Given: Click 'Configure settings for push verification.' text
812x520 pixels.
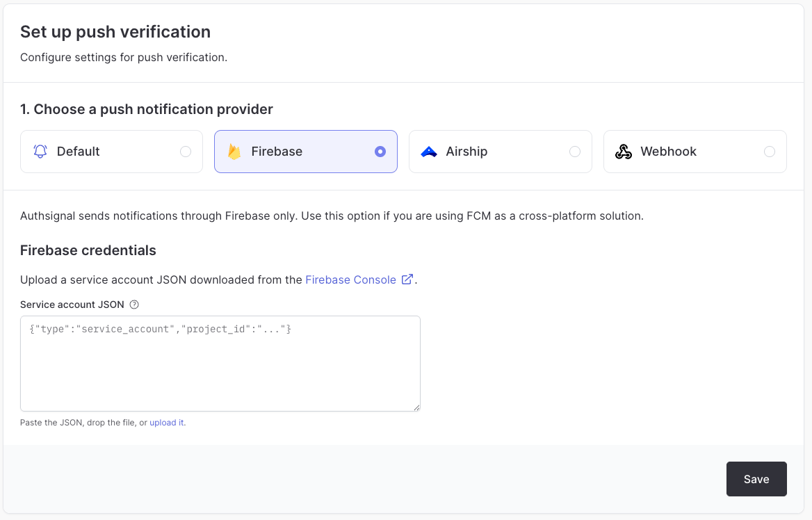Looking at the screenshot, I should pyautogui.click(x=124, y=57).
